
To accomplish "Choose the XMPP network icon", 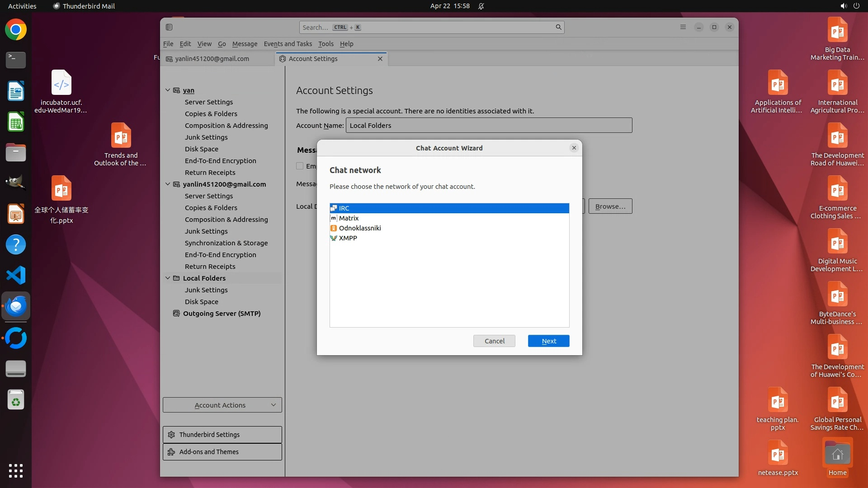I will coord(334,238).
